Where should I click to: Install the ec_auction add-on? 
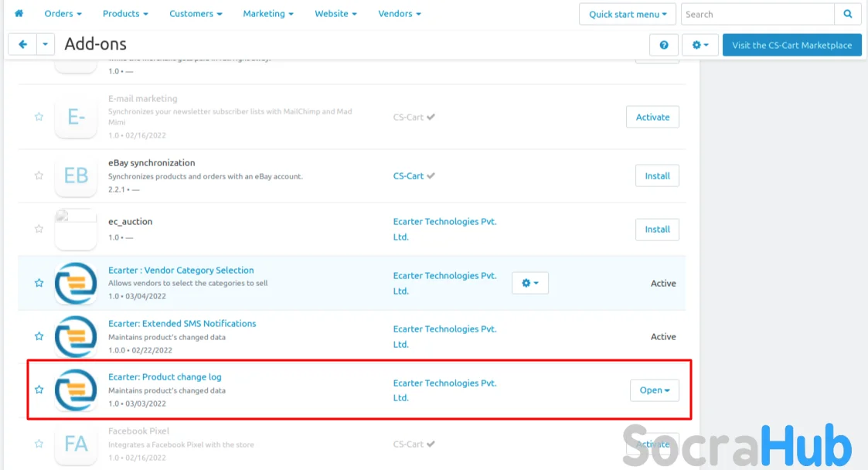pyautogui.click(x=657, y=229)
